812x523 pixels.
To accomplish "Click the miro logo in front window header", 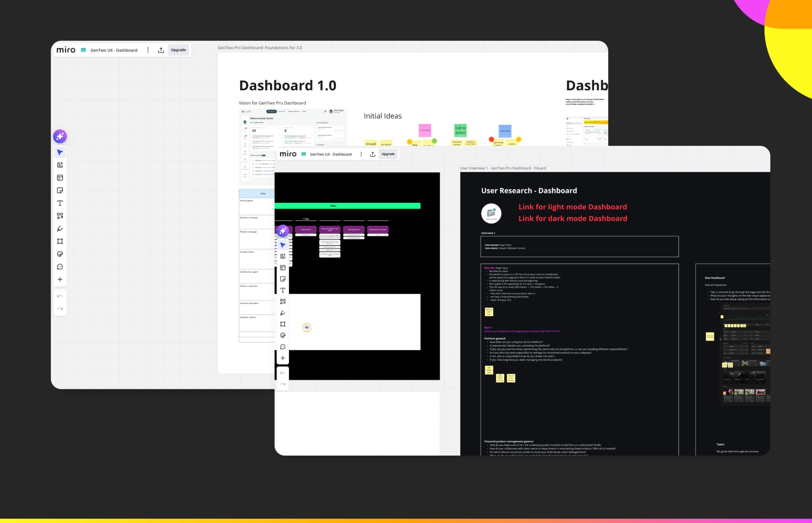I will coord(288,154).
